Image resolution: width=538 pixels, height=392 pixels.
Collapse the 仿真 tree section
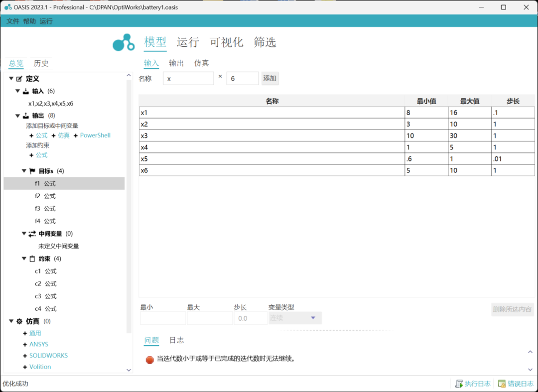coord(11,321)
